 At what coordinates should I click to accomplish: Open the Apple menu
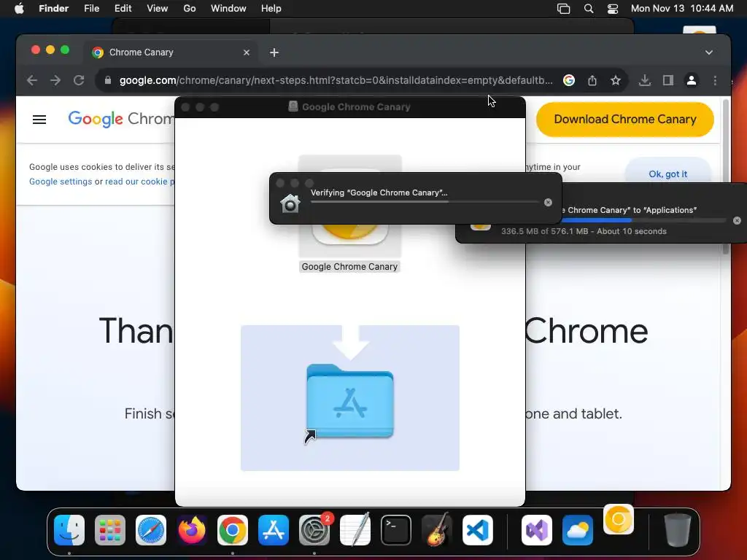coord(19,9)
